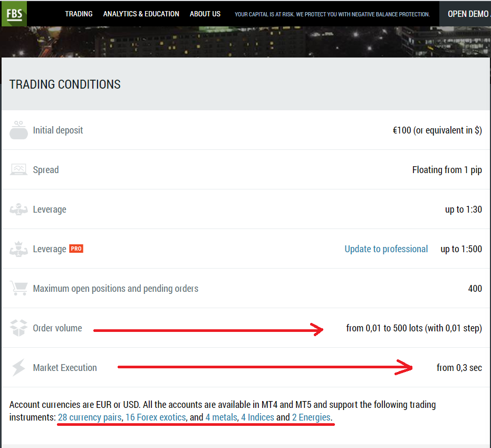Screen dimensions: 491x448
Task: Click the FBS logo
Action: pyautogui.click(x=14, y=14)
